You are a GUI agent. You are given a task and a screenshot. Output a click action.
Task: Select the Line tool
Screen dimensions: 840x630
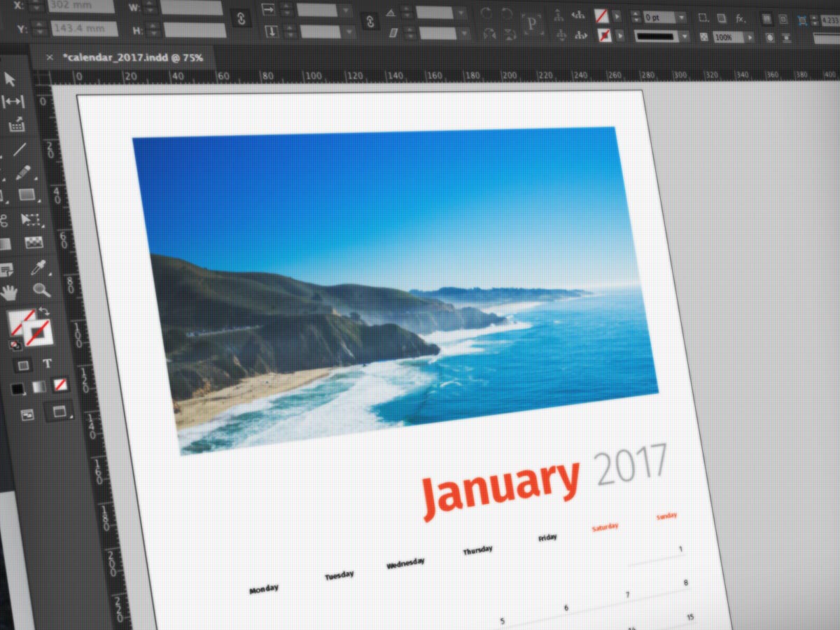tap(20, 149)
